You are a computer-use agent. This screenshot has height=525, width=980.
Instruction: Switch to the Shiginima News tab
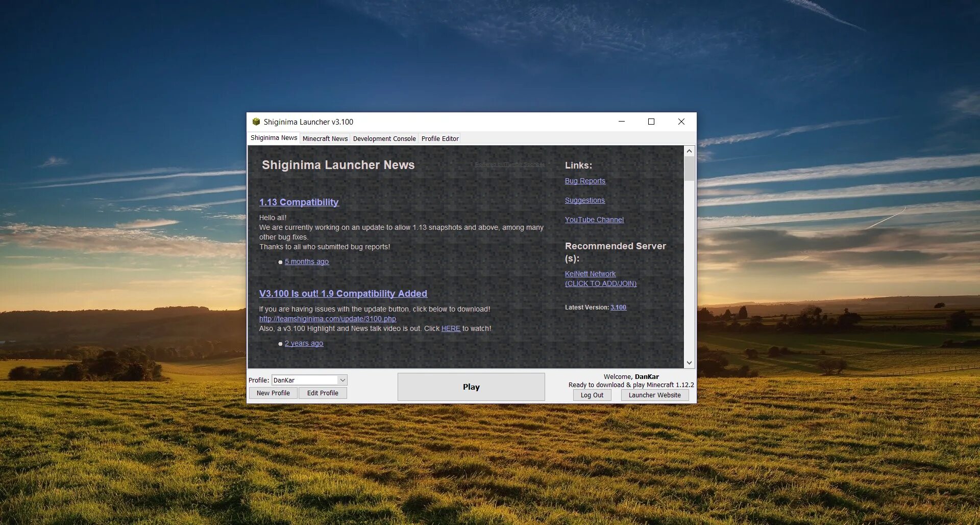tap(274, 138)
